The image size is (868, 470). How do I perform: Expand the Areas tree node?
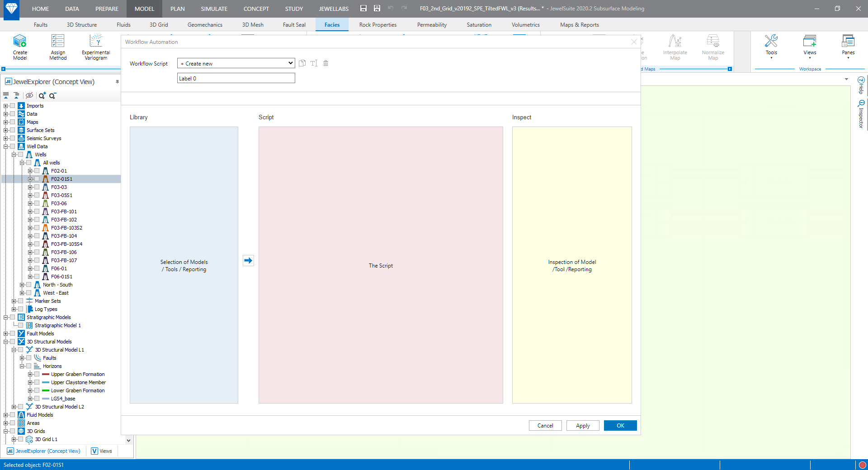(x=6, y=423)
